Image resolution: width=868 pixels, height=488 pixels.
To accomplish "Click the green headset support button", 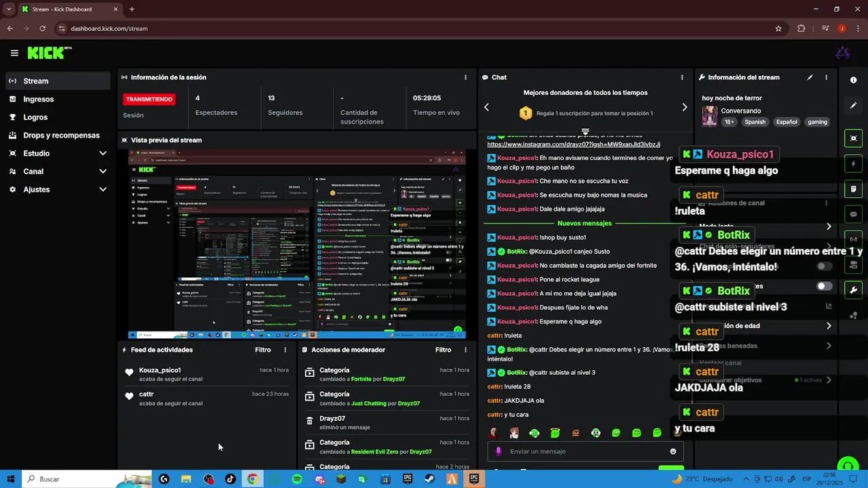I will tap(847, 465).
